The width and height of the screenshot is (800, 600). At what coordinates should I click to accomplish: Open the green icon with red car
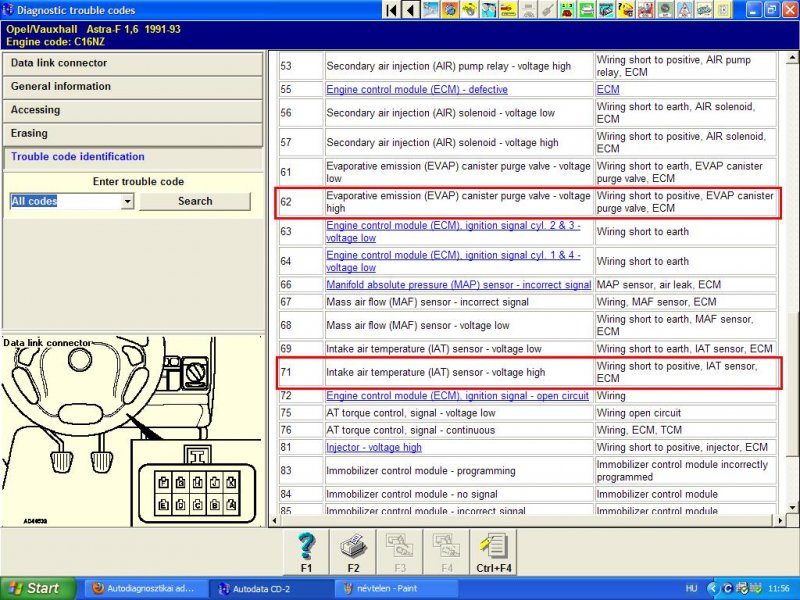point(567,10)
